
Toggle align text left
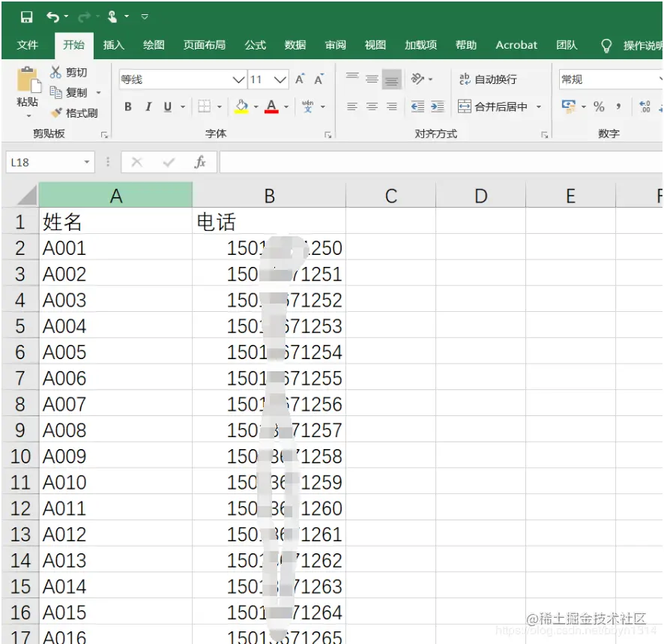pyautogui.click(x=352, y=106)
